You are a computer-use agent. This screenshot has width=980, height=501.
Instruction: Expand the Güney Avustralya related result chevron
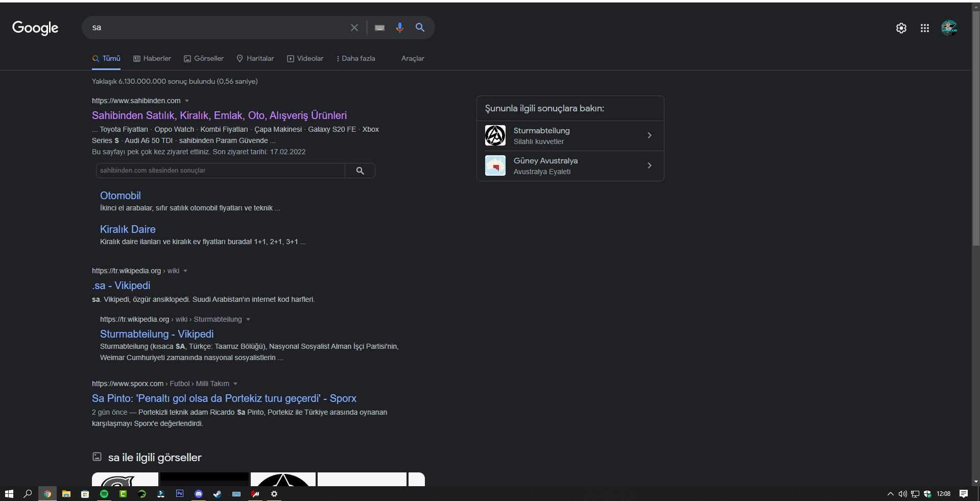click(650, 165)
